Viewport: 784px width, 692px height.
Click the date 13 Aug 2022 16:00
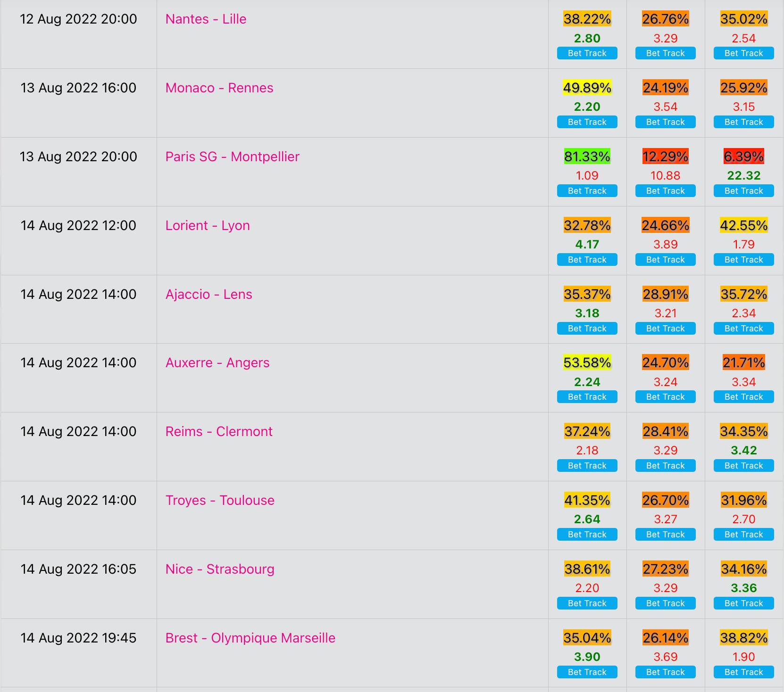tap(78, 88)
